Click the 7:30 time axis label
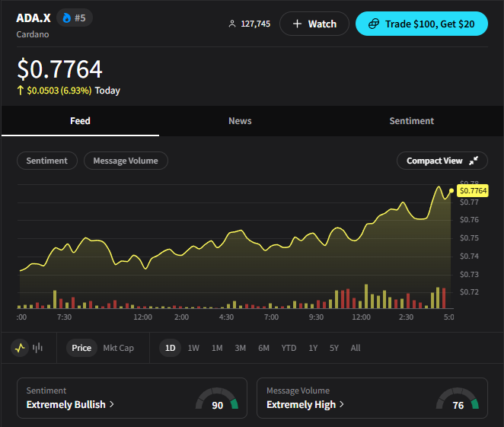This screenshot has width=504, height=427. 64,317
